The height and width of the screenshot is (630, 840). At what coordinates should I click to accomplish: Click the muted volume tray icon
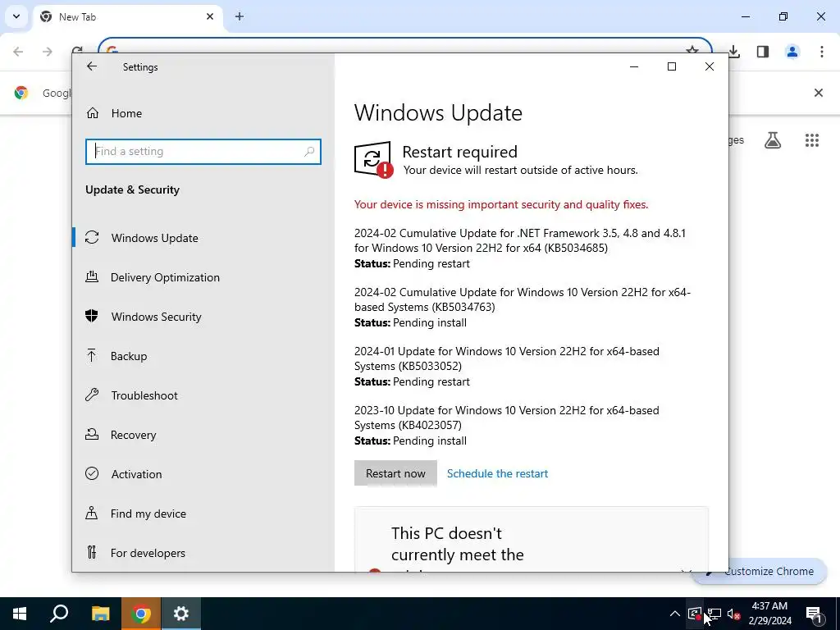[x=734, y=614]
